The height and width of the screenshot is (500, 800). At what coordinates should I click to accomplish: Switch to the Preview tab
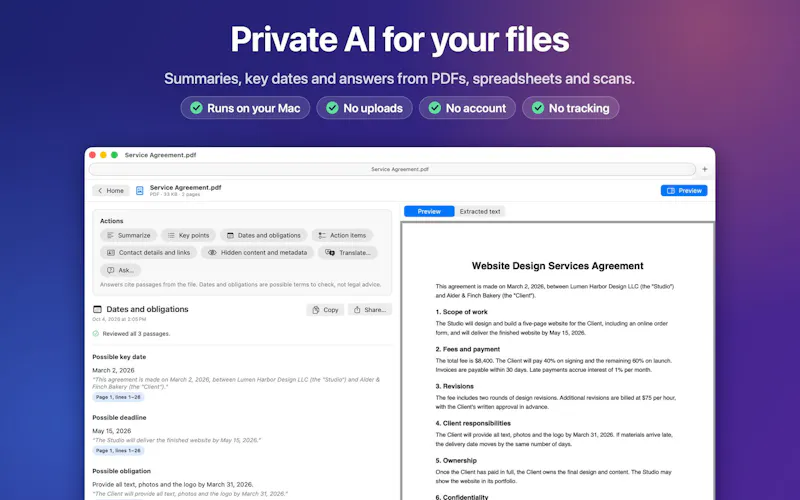point(429,211)
